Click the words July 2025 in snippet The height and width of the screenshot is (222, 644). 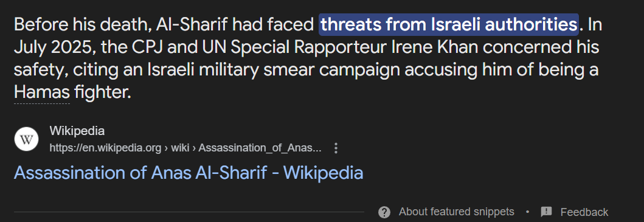click(x=51, y=47)
